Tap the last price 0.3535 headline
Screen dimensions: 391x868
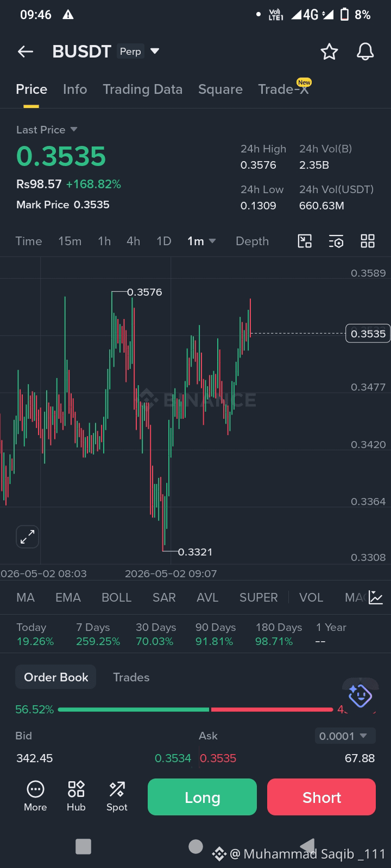click(61, 156)
